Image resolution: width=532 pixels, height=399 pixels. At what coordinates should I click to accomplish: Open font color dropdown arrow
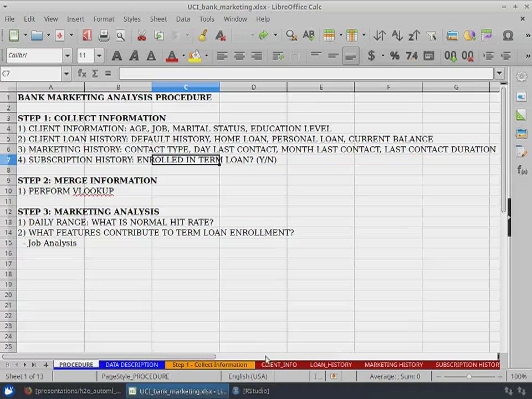[x=183, y=55]
